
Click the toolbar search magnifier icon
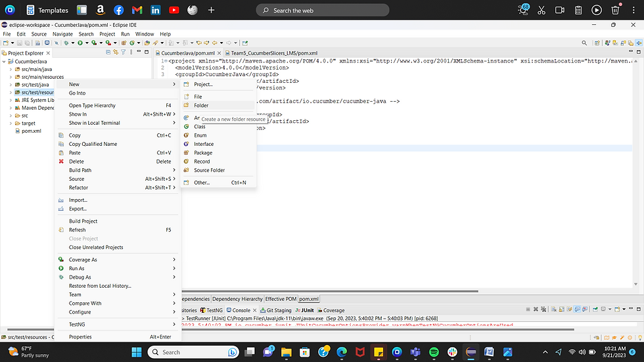tap(584, 43)
